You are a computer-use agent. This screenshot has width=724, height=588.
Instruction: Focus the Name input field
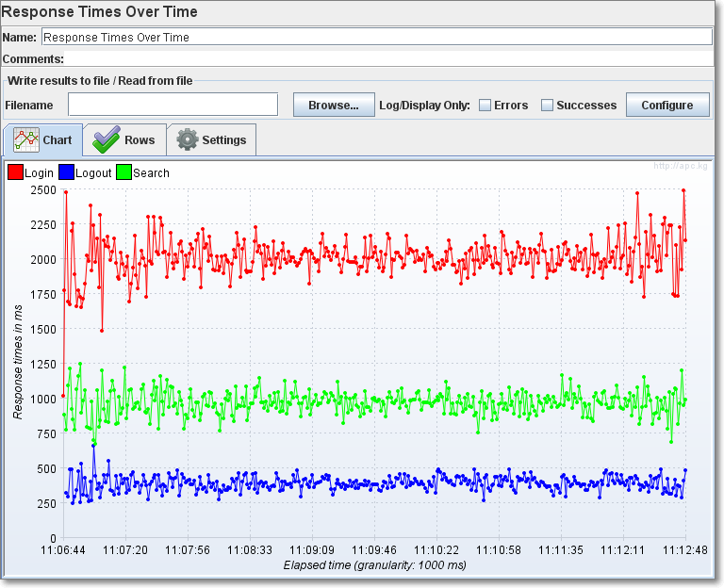(377, 38)
